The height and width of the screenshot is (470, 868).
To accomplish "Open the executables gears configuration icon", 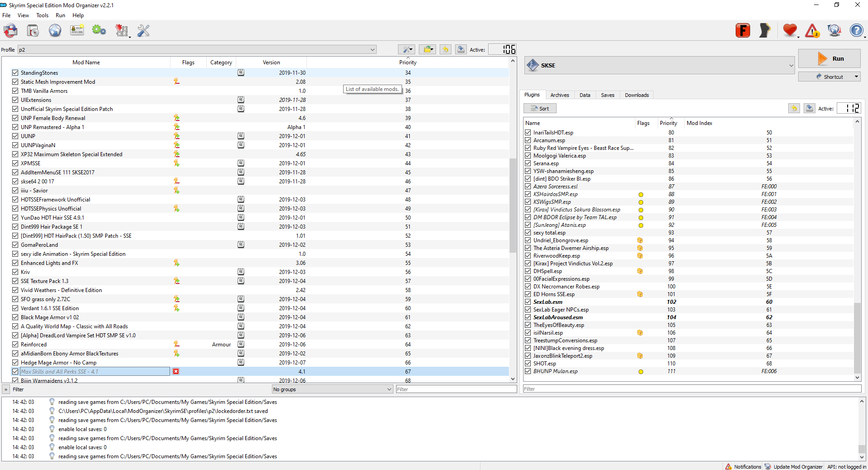I will (99, 30).
